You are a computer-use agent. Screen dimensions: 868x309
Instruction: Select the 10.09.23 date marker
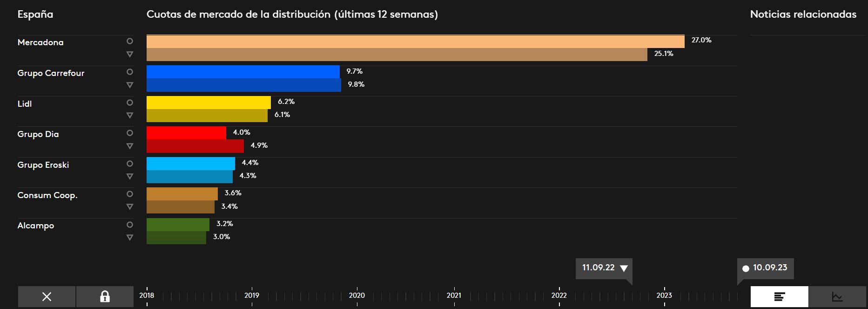click(765, 268)
